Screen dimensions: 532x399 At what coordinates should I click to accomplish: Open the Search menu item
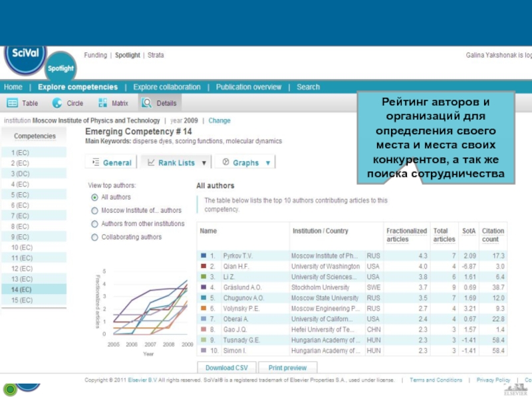point(308,87)
